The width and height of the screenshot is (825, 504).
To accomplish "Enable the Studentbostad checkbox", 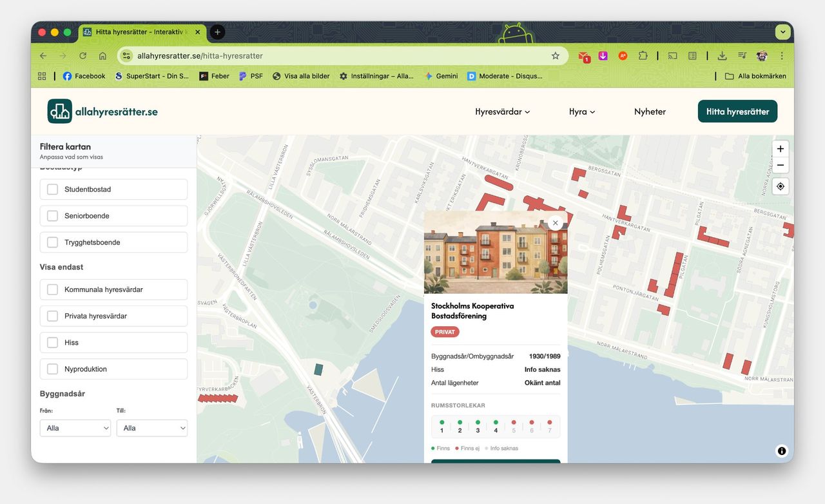I will point(53,189).
